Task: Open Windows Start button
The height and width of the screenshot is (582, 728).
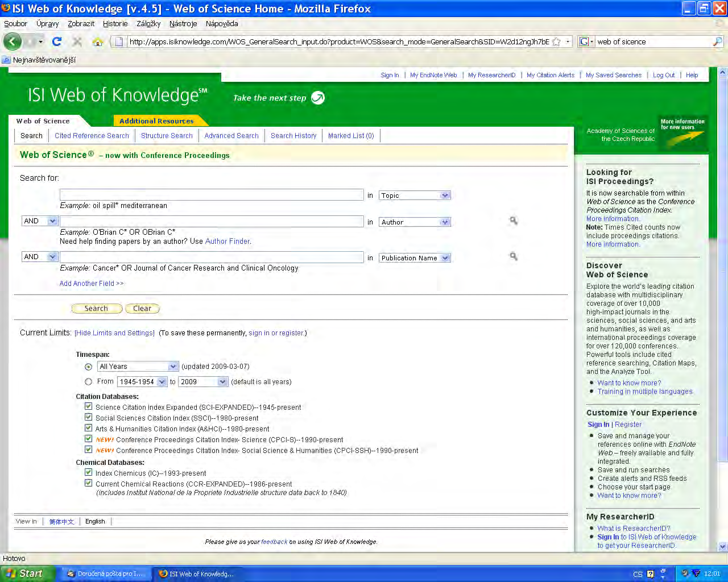Action: coord(27,573)
